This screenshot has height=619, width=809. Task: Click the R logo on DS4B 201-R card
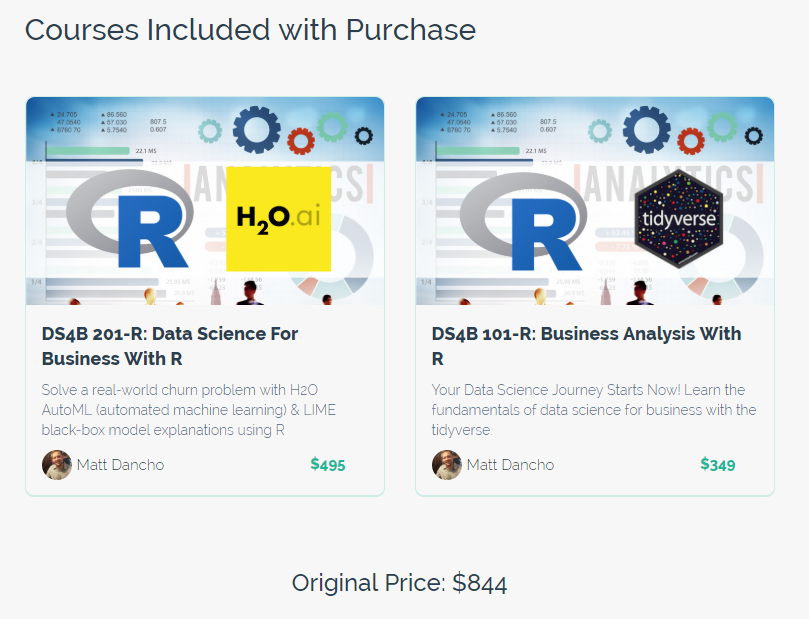(130, 219)
